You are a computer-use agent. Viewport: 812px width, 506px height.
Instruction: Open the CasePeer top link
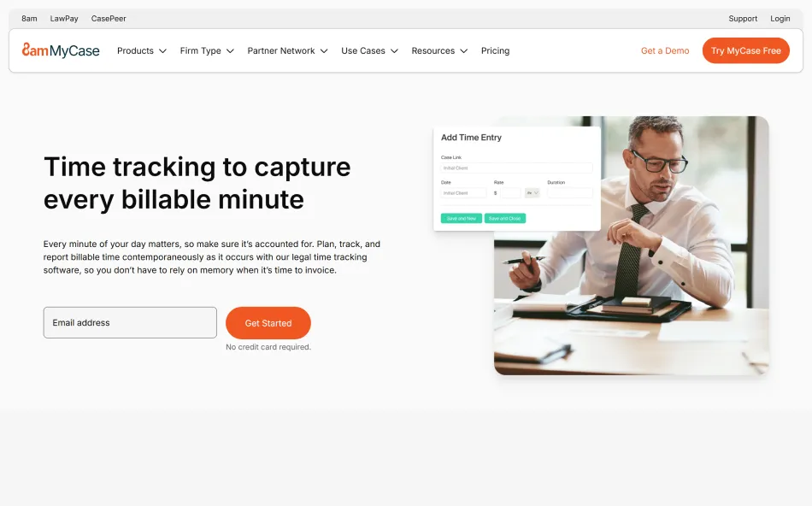point(109,19)
